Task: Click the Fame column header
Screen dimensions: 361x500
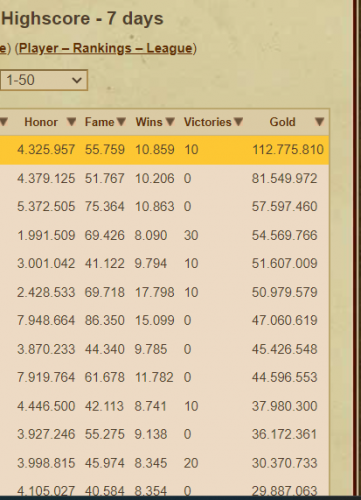Action: [99, 122]
